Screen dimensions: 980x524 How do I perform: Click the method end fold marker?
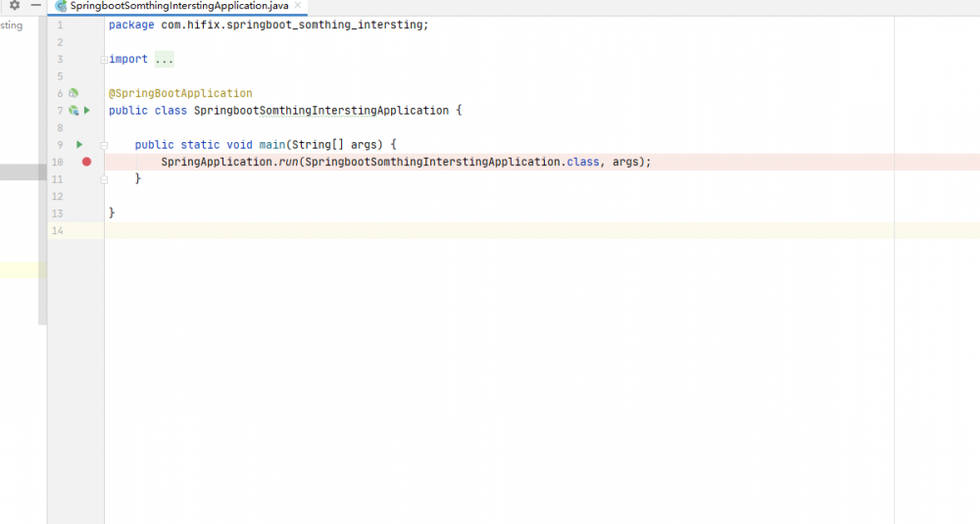tap(105, 179)
